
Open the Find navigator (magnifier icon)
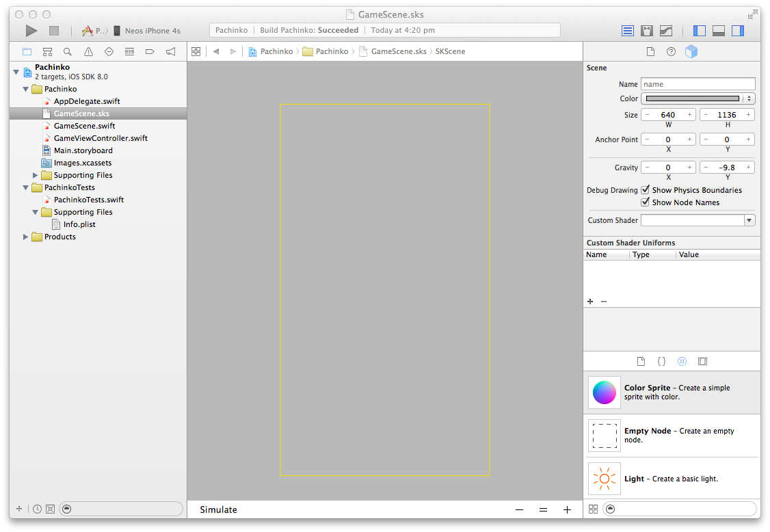point(68,51)
